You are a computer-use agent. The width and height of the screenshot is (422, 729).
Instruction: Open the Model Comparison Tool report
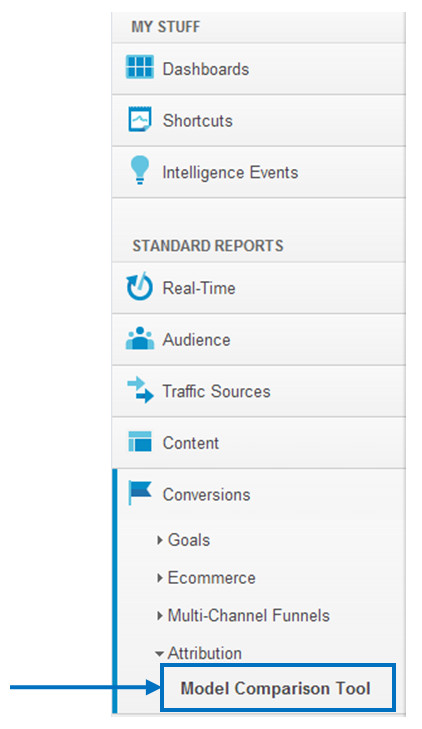[x=277, y=688]
